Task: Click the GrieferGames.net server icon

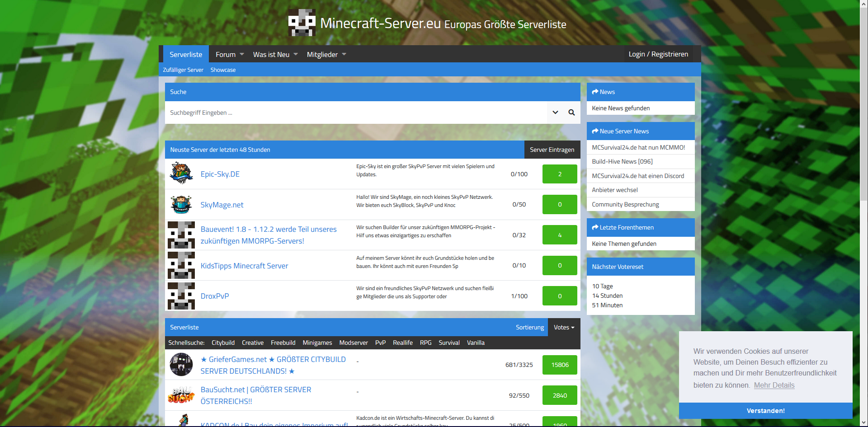Action: coord(181,365)
